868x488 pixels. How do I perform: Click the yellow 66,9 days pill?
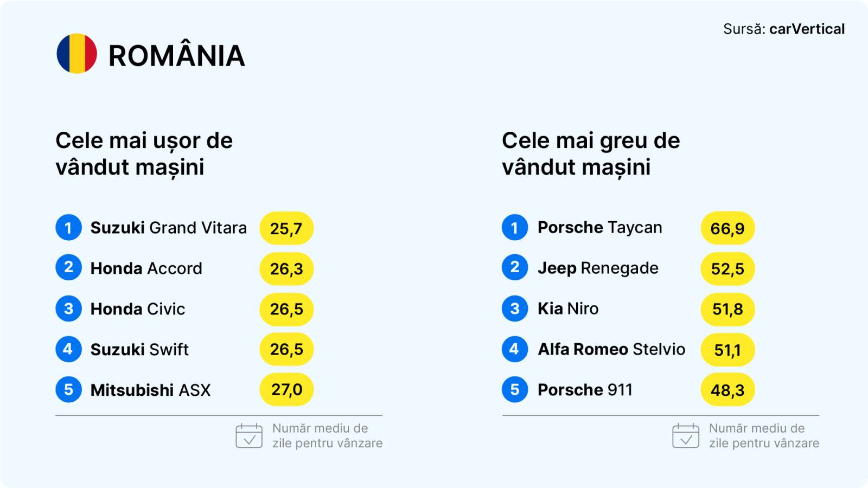[x=727, y=228]
